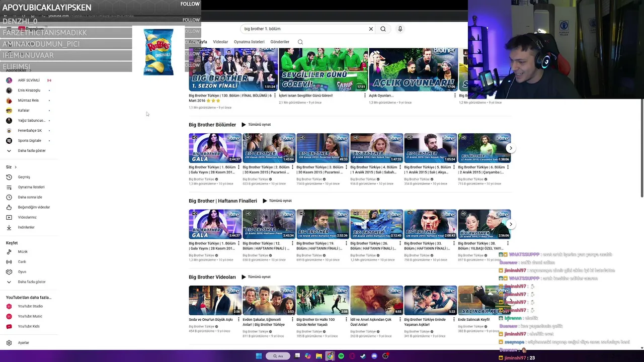This screenshot has height=362, width=644.
Task: Open ARİF SEVİMLİ channel subscription
Action: (28, 80)
